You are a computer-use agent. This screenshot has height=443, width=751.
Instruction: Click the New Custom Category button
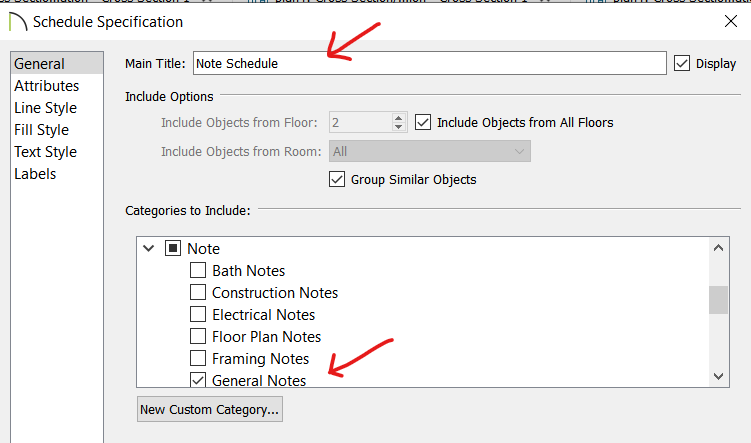point(210,409)
